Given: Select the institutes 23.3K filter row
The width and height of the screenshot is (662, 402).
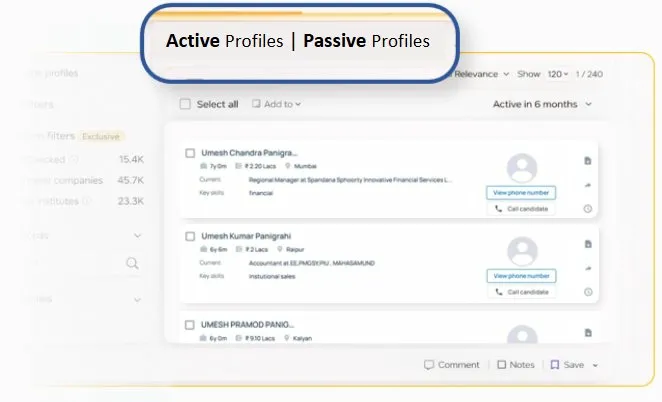Looking at the screenshot, I should click(84, 201).
